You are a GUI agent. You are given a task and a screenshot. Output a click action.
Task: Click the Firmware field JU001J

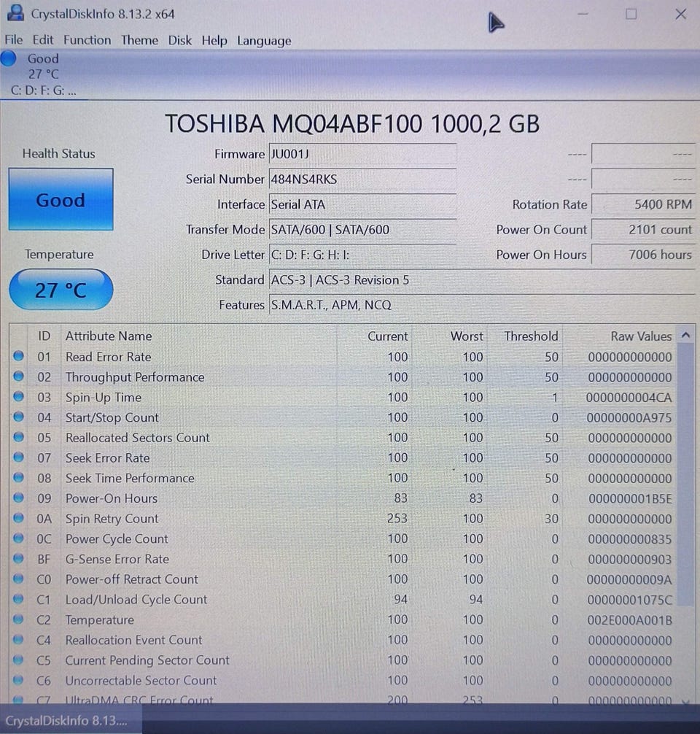[x=362, y=154]
